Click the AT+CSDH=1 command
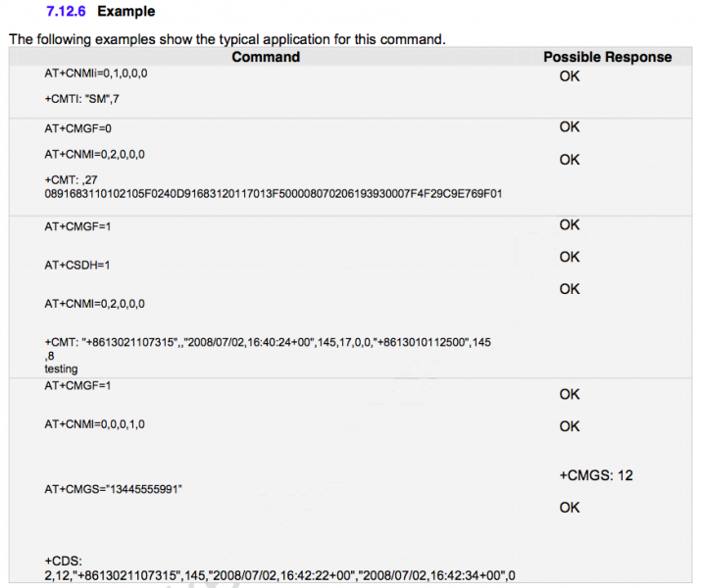The height and width of the screenshot is (588, 702). pyautogui.click(x=77, y=266)
